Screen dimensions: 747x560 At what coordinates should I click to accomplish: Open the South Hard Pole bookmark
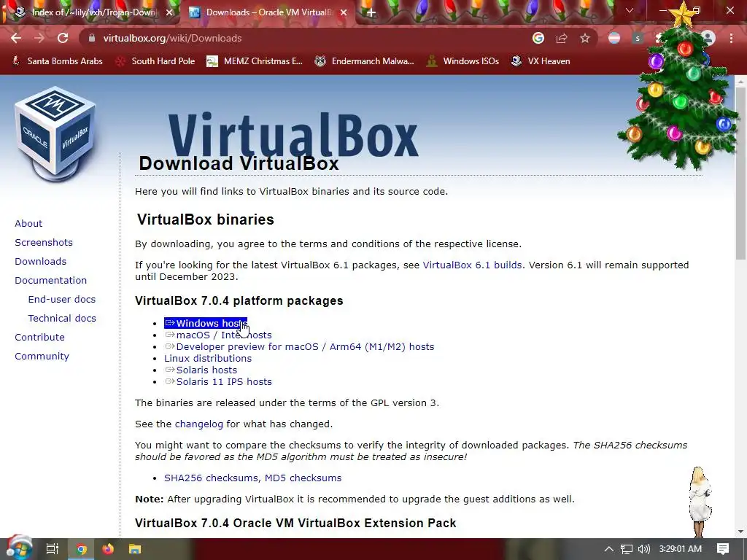coord(156,61)
